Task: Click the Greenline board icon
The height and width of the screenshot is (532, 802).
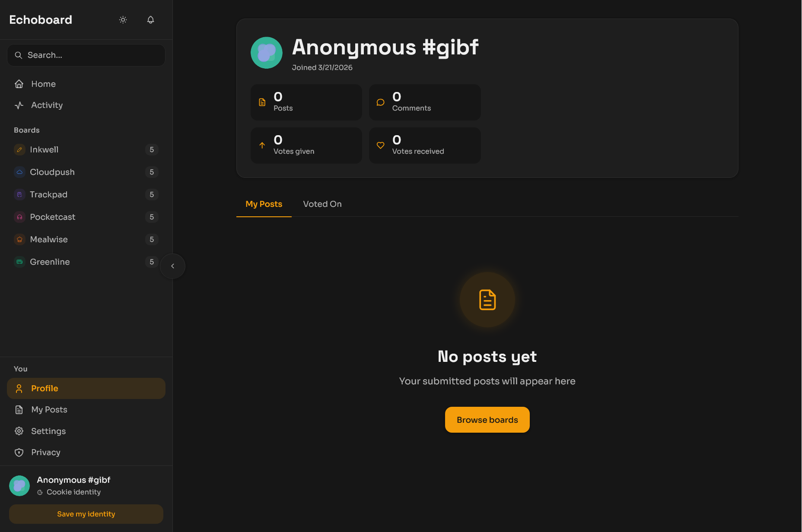Action: [x=19, y=262]
